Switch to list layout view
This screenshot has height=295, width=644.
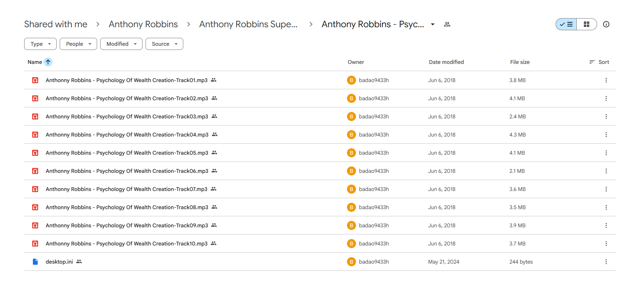566,24
